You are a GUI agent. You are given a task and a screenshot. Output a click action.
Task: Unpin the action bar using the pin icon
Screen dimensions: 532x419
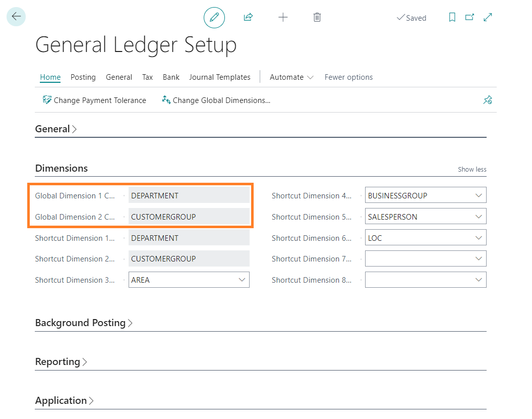pos(488,100)
